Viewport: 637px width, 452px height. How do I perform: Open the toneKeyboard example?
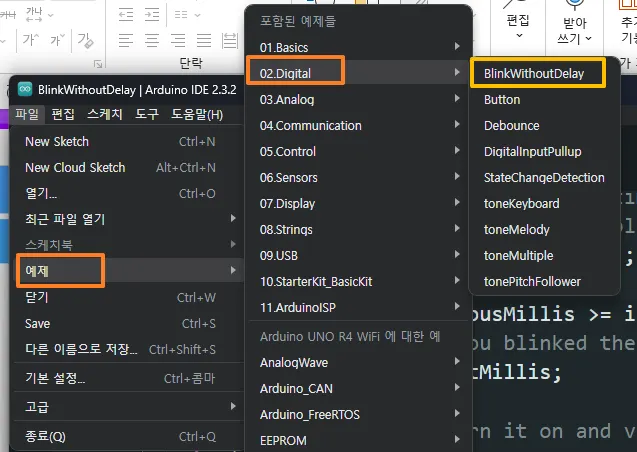coord(544,203)
